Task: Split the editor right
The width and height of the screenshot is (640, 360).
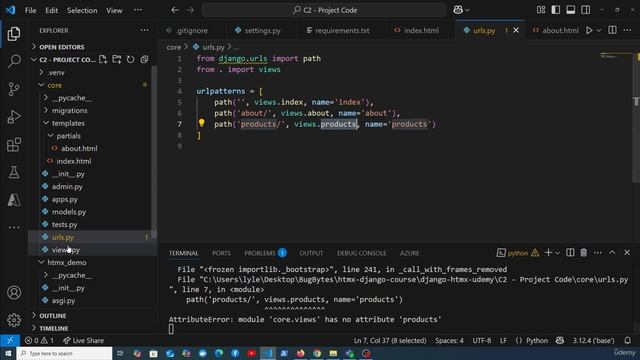Action: pyautogui.click(x=612, y=30)
